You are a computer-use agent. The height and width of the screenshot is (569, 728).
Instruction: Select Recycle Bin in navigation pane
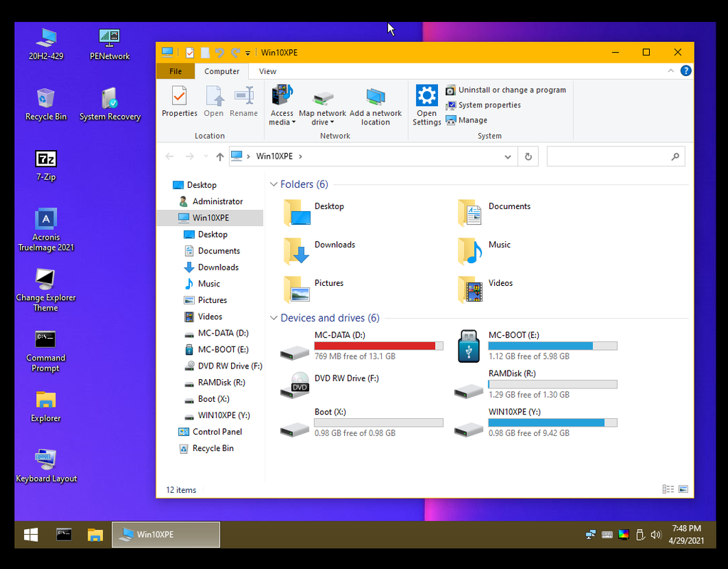pos(207,448)
